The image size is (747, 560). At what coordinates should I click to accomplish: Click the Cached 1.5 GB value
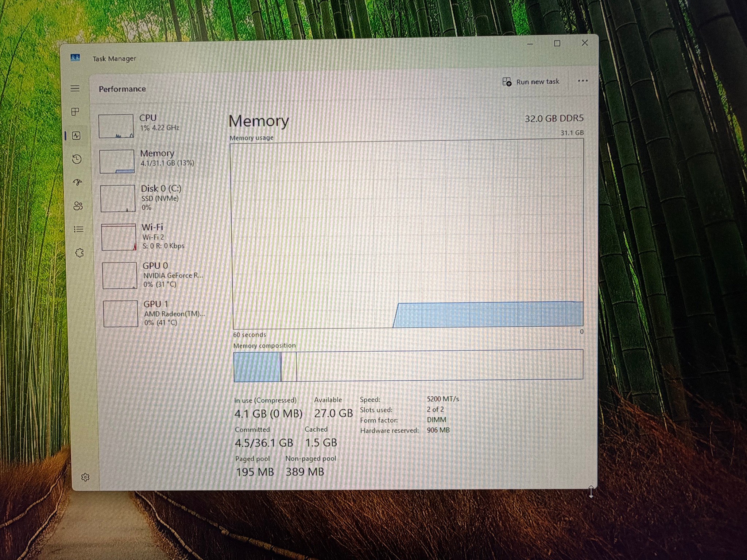[x=321, y=443]
